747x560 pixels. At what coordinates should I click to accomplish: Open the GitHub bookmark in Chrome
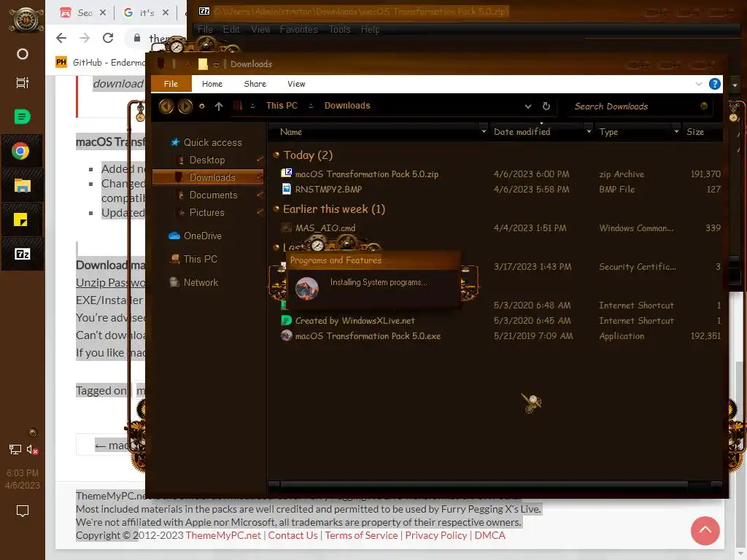[99, 63]
